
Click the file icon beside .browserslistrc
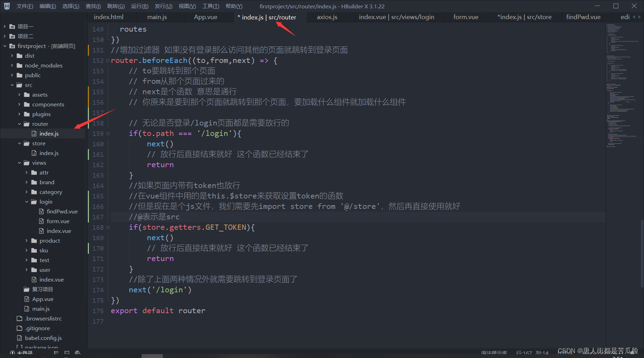coord(19,318)
